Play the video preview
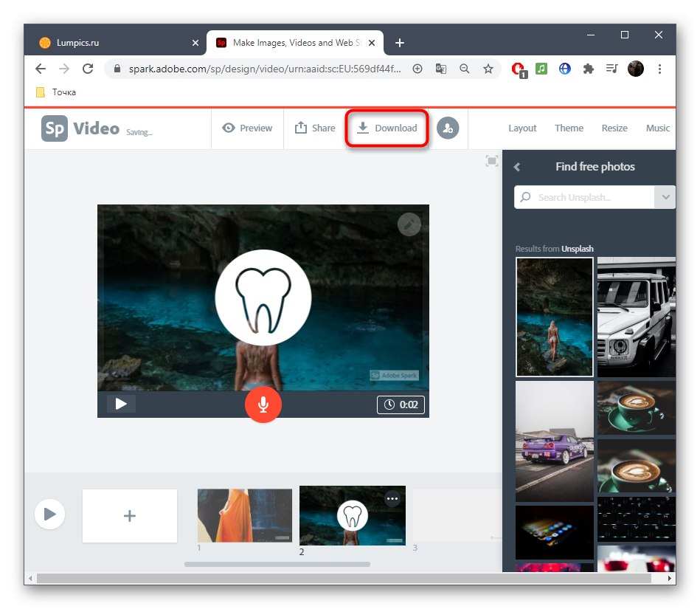 pyautogui.click(x=122, y=404)
